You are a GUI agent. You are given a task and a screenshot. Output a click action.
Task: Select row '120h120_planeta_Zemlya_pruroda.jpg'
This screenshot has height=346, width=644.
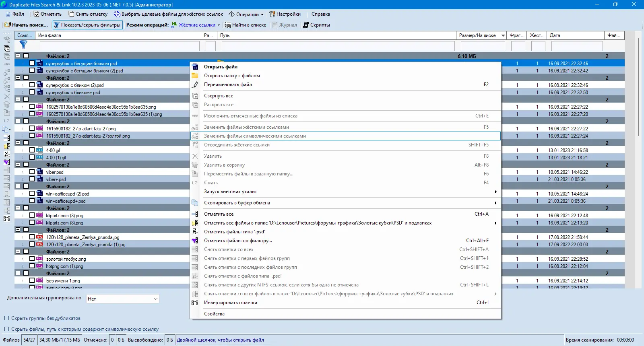(x=83, y=237)
